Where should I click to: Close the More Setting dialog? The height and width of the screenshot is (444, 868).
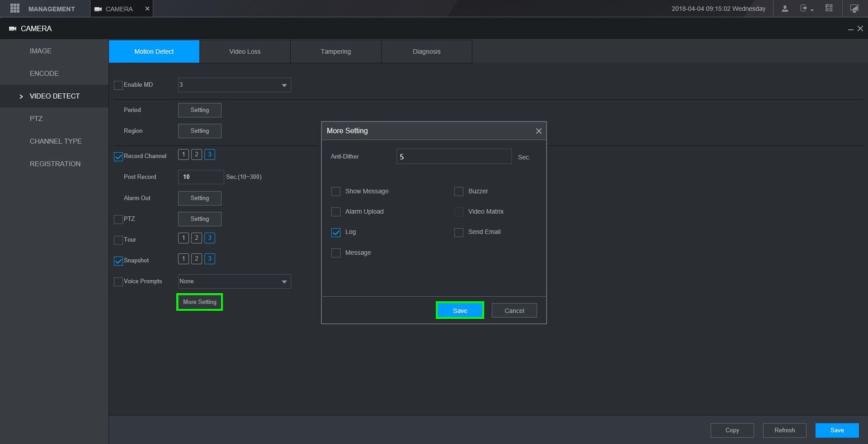click(x=539, y=131)
